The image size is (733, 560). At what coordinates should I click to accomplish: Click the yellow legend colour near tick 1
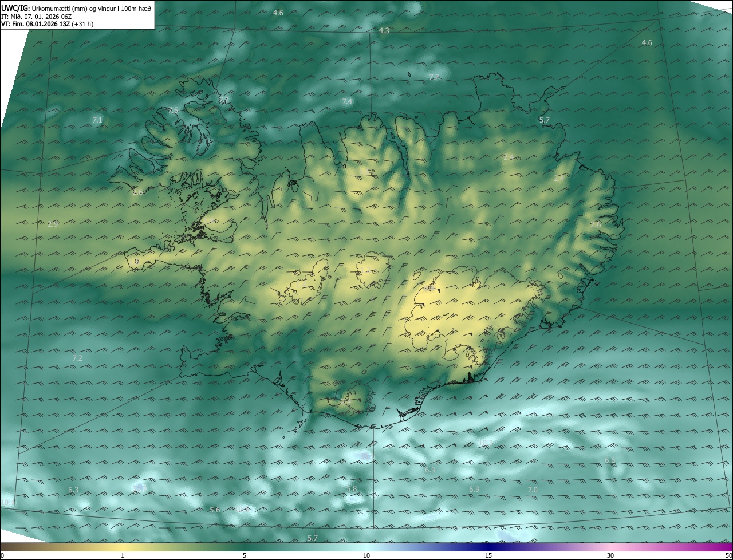pos(123,547)
